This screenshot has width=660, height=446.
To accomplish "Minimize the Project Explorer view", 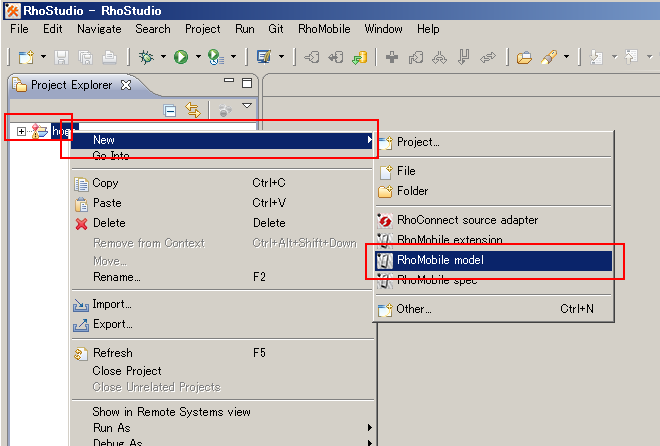I will 229,80.
